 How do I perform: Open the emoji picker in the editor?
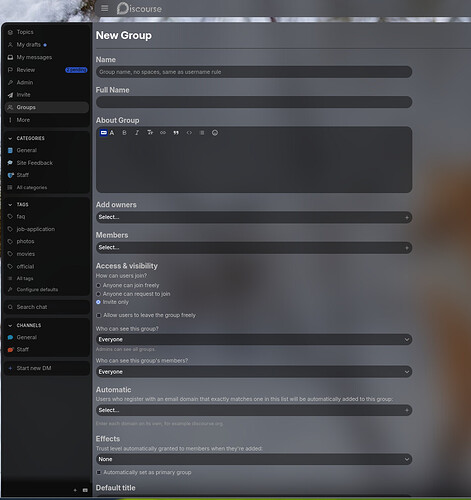215,133
